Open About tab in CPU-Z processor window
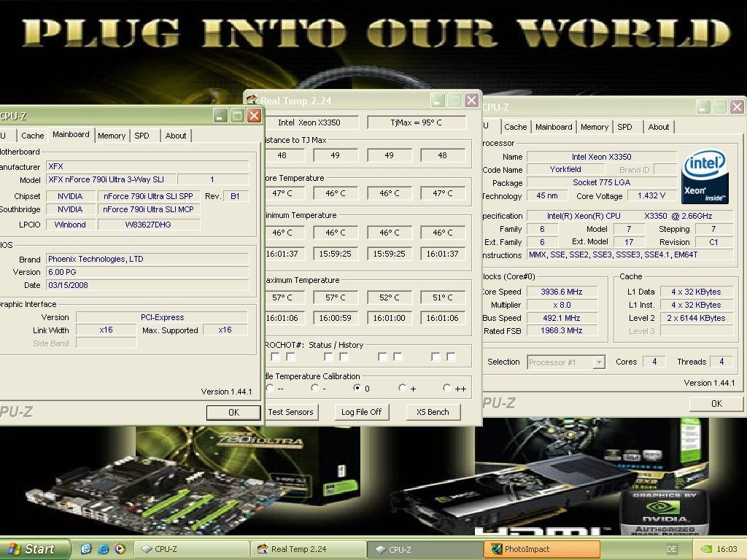Screen dimensions: 747x560 (x=659, y=127)
